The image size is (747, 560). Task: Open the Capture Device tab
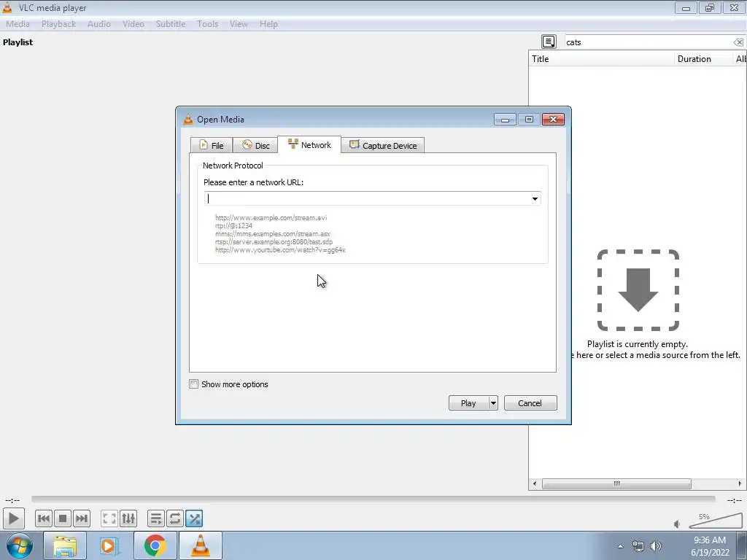382,145
